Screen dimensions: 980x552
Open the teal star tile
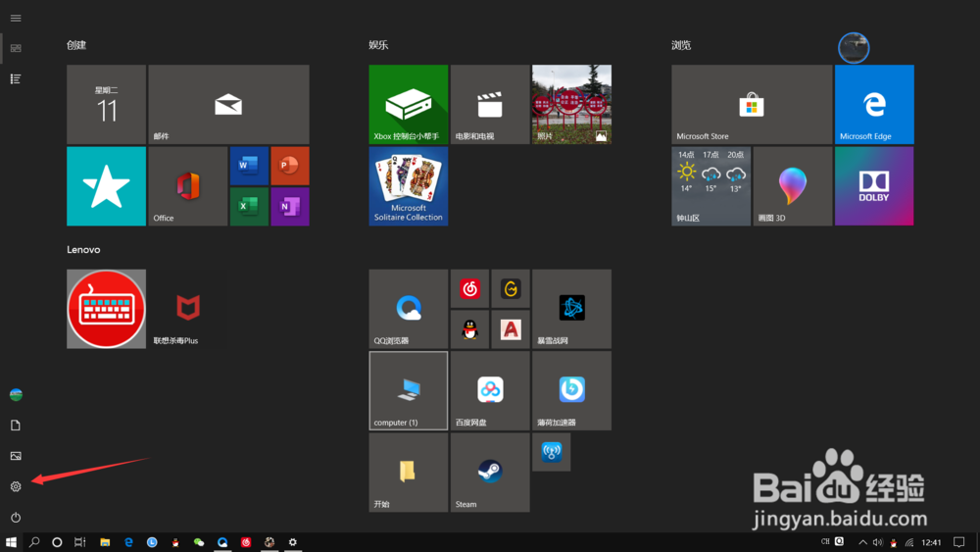pyautogui.click(x=106, y=186)
